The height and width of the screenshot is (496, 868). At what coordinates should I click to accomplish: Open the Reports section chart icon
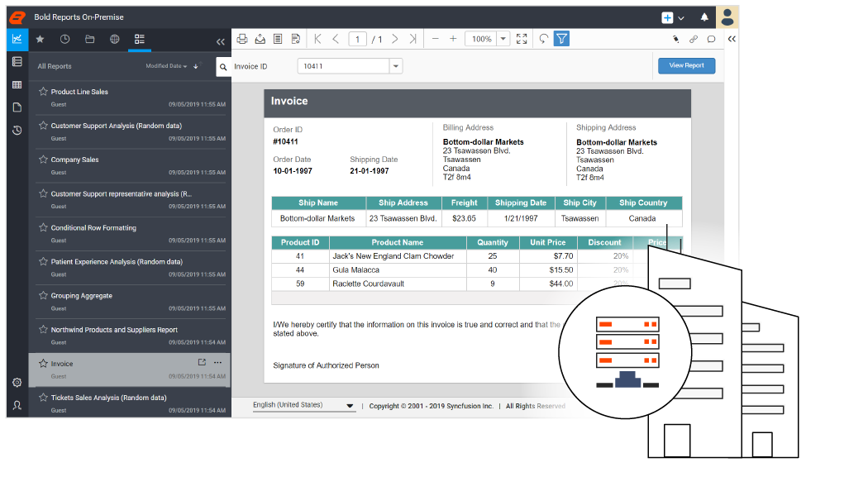[x=17, y=39]
